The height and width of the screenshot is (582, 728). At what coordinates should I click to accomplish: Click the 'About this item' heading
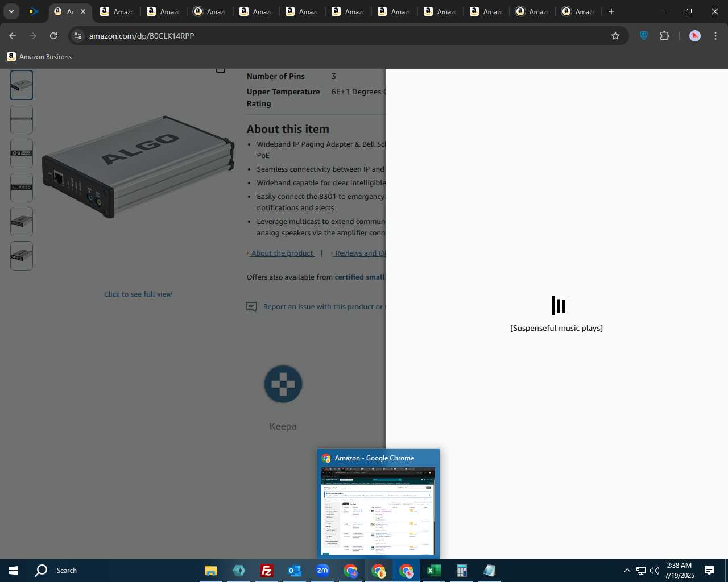click(x=288, y=129)
